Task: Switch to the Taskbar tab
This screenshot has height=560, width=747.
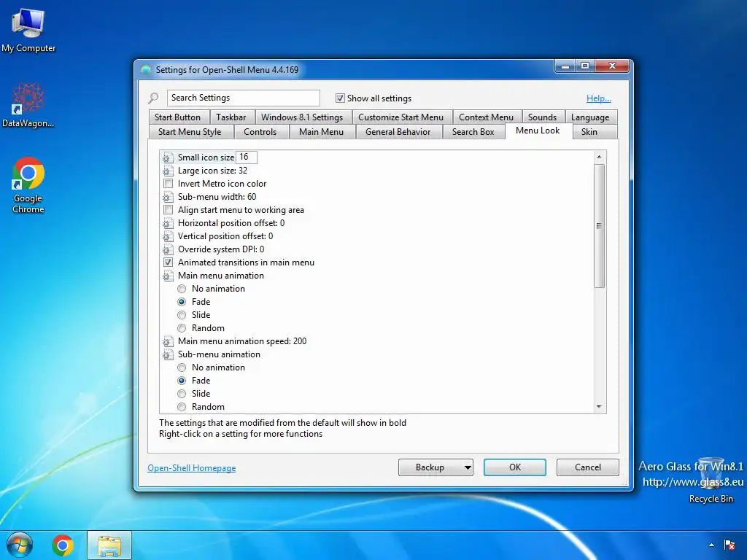Action: 231,117
